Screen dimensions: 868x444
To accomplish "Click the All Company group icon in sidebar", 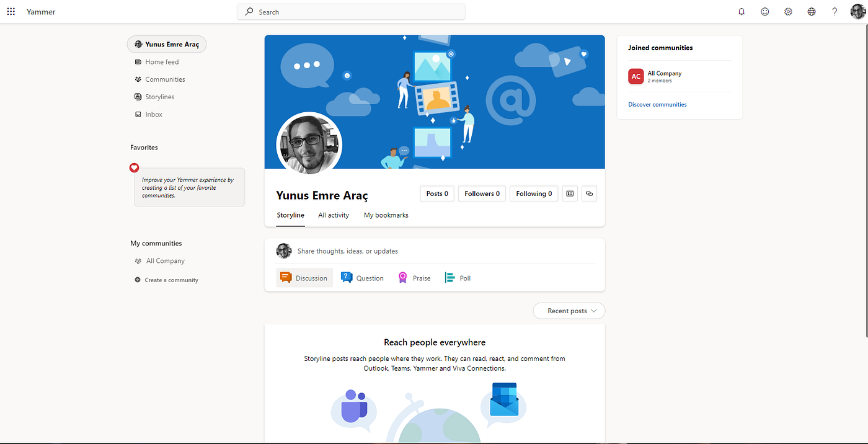I will click(138, 261).
